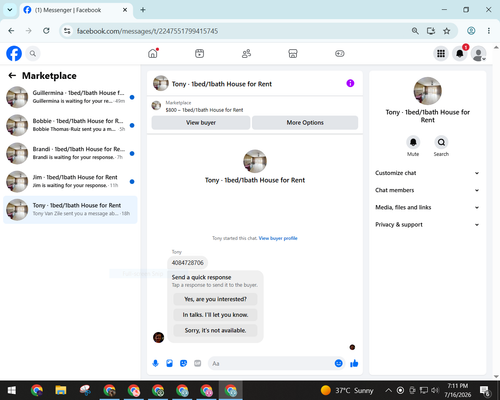Focus the Aa message input field
Screen dimensions: 500x400
coord(271,363)
